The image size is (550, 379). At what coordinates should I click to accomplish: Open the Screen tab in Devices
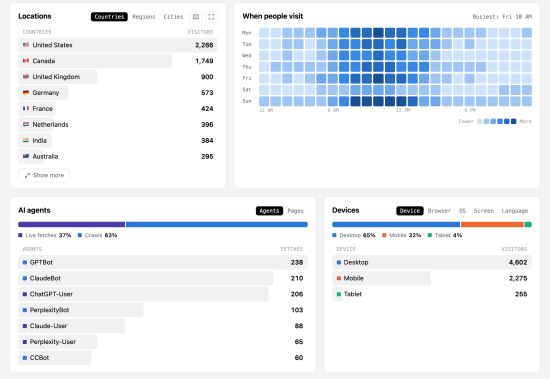483,211
